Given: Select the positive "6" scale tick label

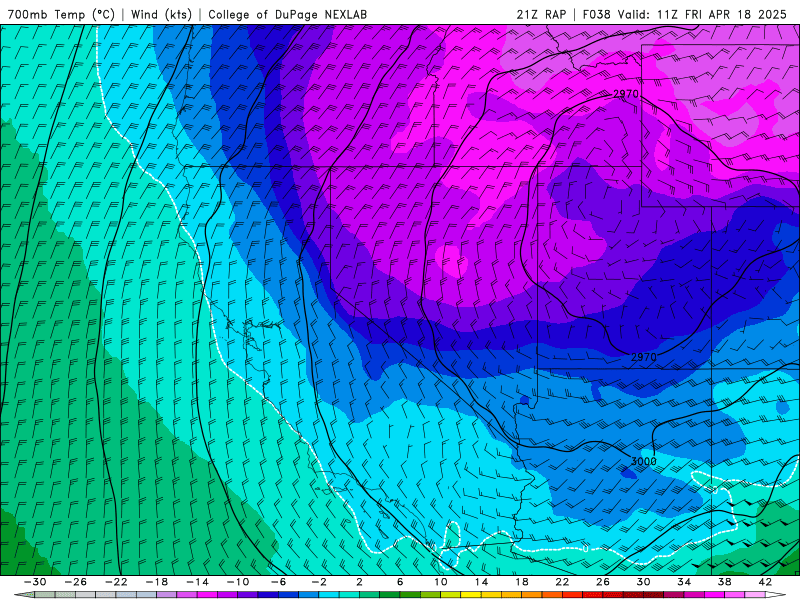Looking at the screenshot, I should coord(400,582).
